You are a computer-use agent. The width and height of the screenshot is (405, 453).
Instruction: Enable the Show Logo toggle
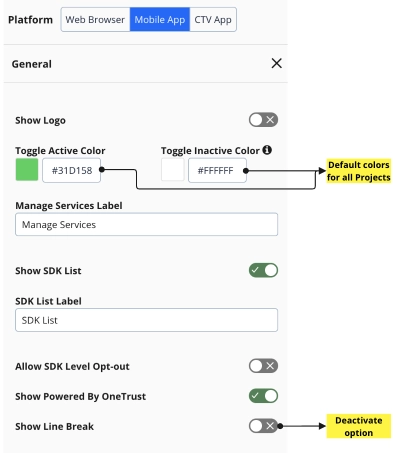(x=263, y=120)
